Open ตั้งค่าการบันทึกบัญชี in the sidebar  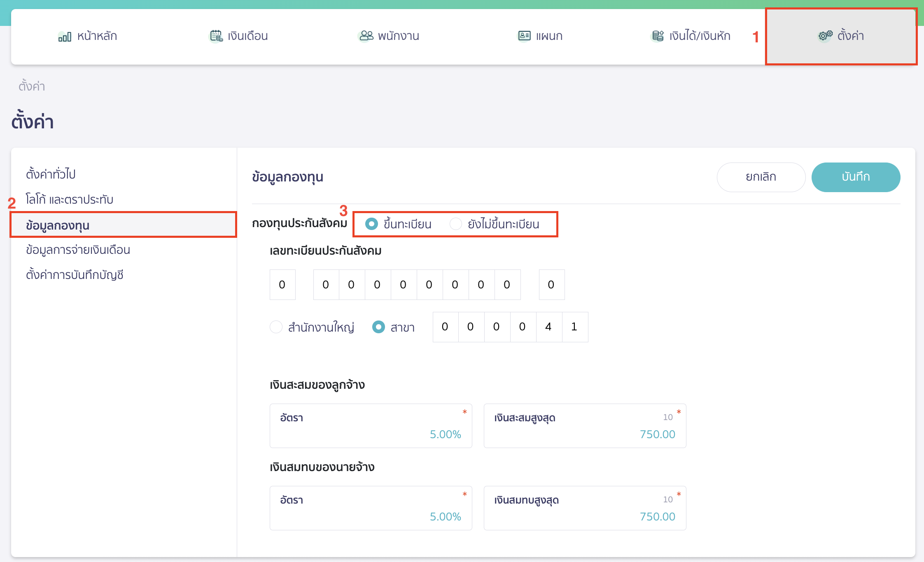[75, 275]
